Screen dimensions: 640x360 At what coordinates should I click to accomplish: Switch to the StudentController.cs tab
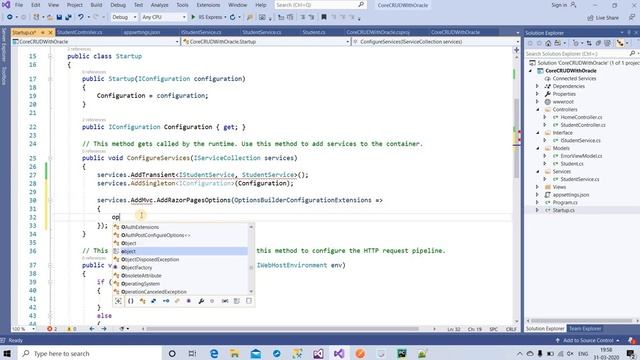(79, 32)
